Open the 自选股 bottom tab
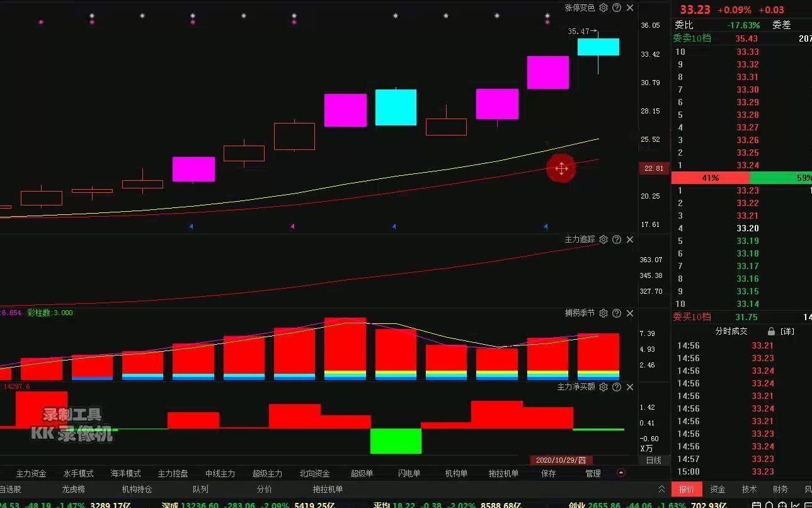The height and width of the screenshot is (508, 812). (10, 489)
